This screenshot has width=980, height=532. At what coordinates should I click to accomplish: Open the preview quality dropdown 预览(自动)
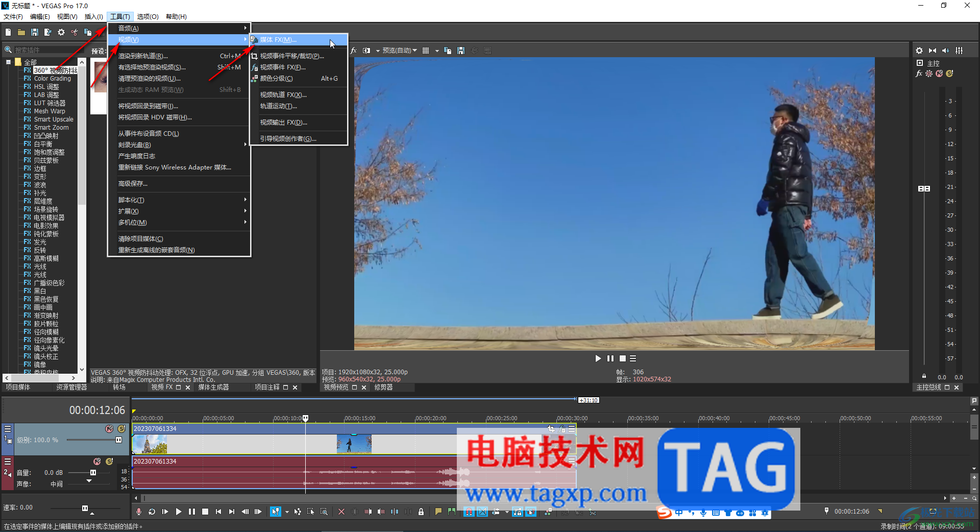pos(399,51)
